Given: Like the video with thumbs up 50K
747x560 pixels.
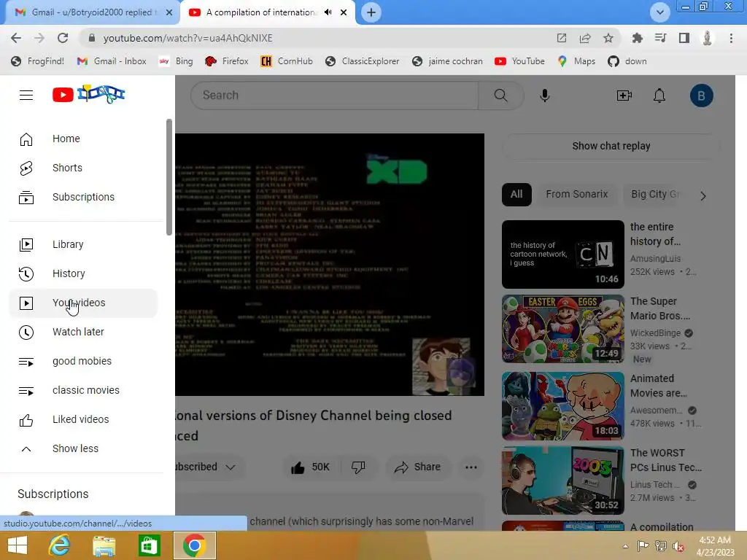Looking at the screenshot, I should (x=309, y=467).
